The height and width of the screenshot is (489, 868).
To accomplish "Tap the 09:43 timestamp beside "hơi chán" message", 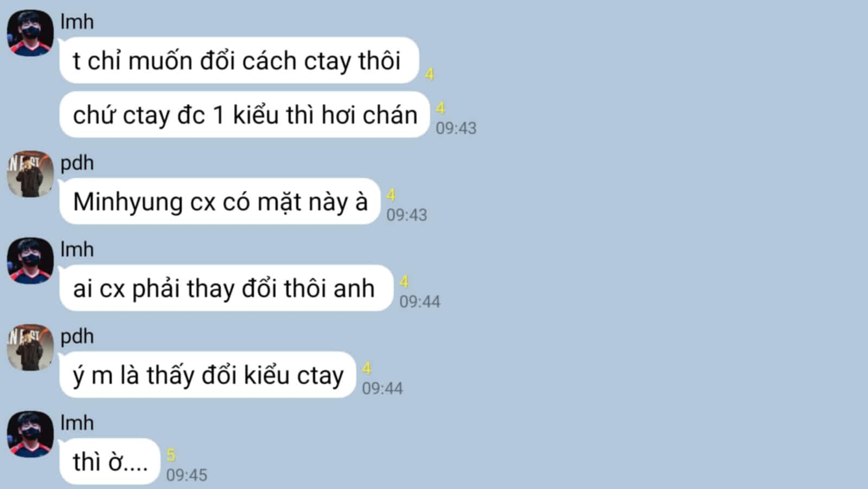I will point(456,128).
